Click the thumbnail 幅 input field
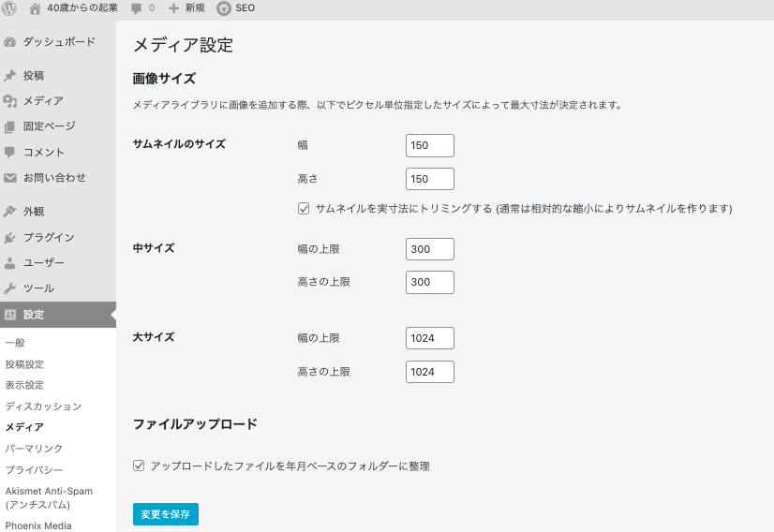This screenshot has width=774, height=532. tap(430, 145)
